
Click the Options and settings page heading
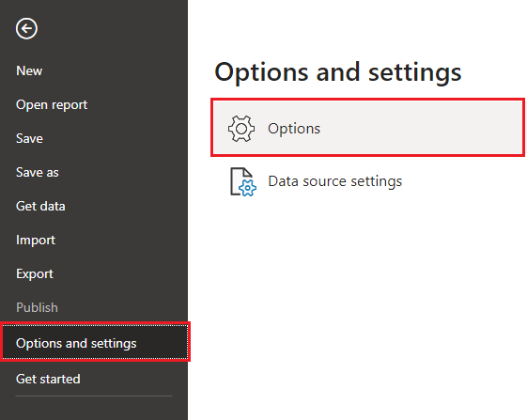tap(338, 72)
